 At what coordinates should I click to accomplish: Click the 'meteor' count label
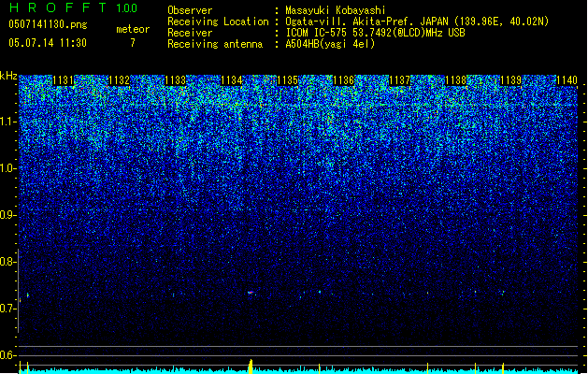pos(133,29)
